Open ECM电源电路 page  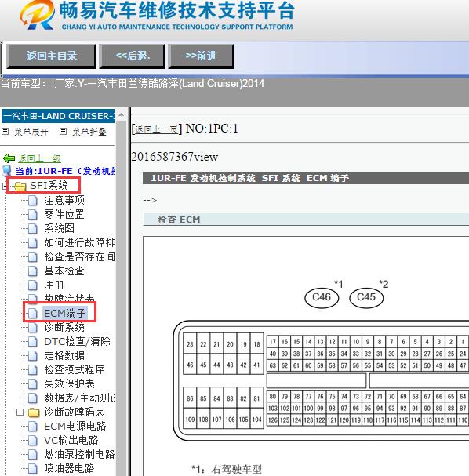coord(75,427)
